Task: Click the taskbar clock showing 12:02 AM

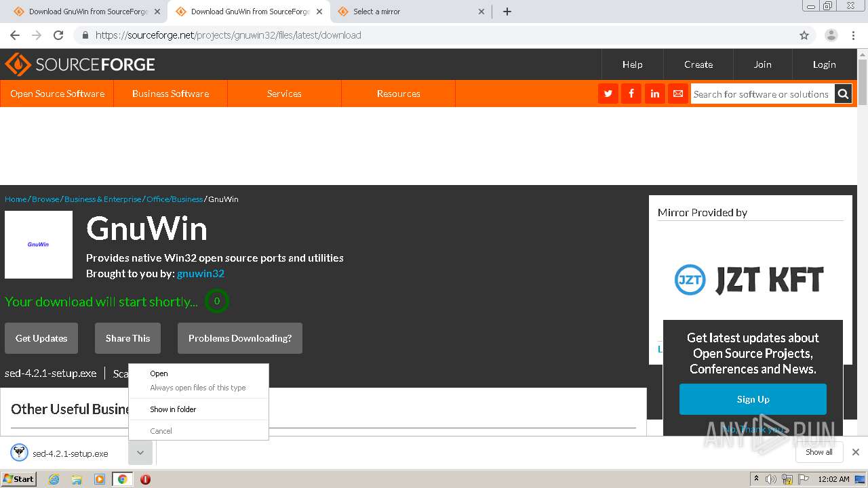Action: pyautogui.click(x=834, y=479)
